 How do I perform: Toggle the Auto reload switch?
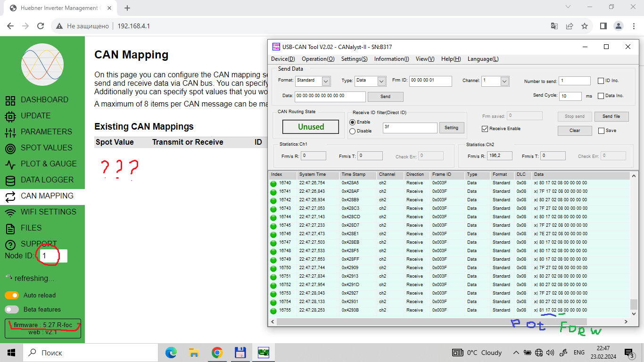point(12,295)
